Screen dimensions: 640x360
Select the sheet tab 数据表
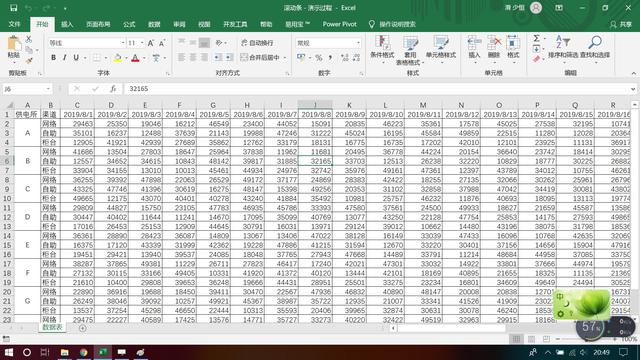[x=52, y=327]
